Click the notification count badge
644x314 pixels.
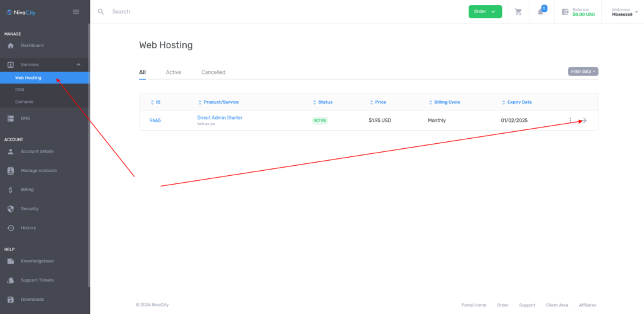[x=544, y=8]
